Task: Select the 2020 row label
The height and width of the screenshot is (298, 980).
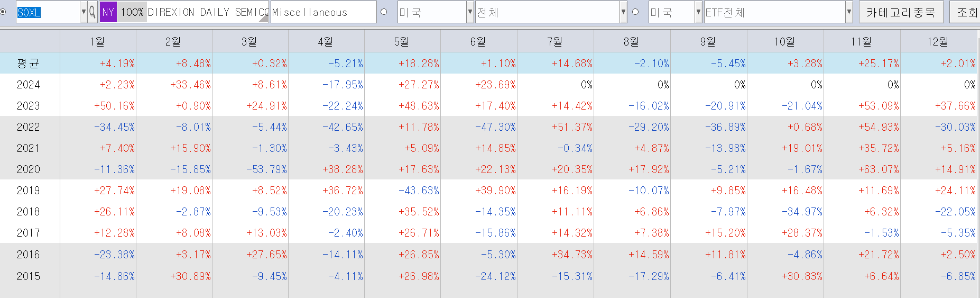Action: (x=29, y=169)
